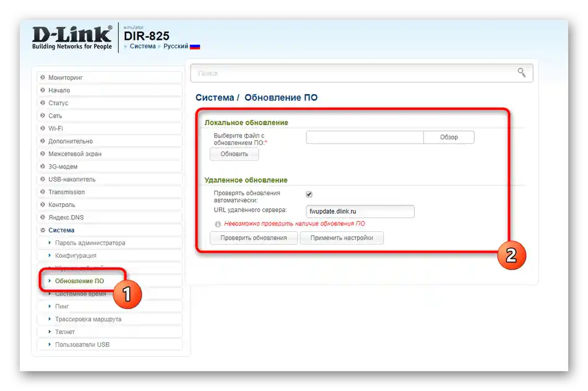Click the Система breadcrumb in page title
This screenshot has width=588, height=391.
(215, 98)
